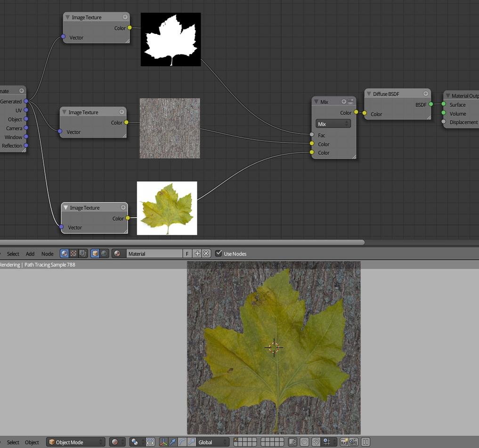Pause the viewport preview render
479x448 pixels.
[365, 442]
